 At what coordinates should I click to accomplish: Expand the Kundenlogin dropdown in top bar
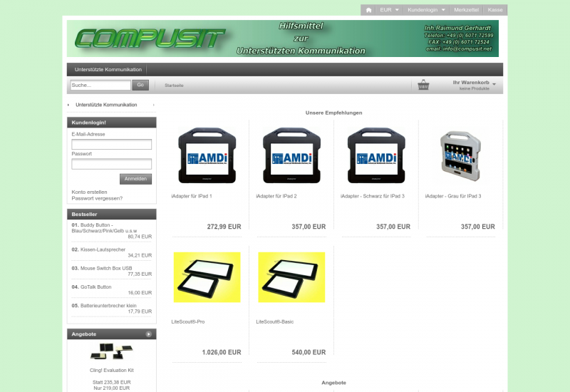coord(426,10)
